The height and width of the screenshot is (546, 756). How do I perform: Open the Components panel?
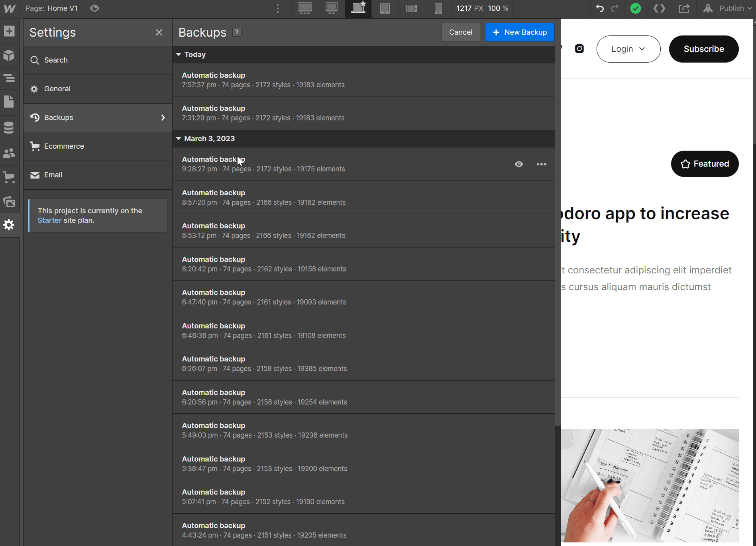[10, 55]
